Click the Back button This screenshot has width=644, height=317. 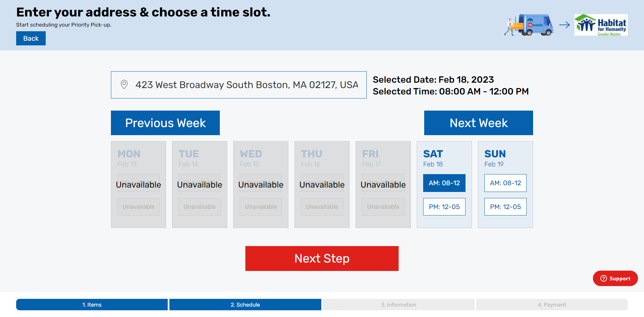pos(31,38)
